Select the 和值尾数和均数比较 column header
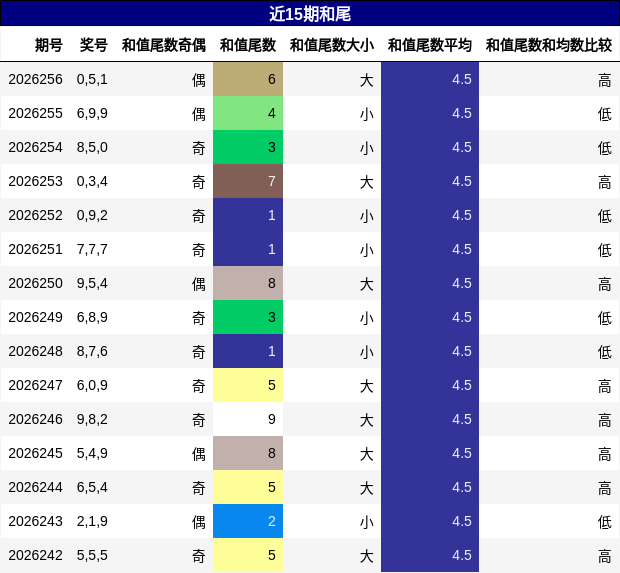Screen dimensions: 620x573 (x=549, y=45)
